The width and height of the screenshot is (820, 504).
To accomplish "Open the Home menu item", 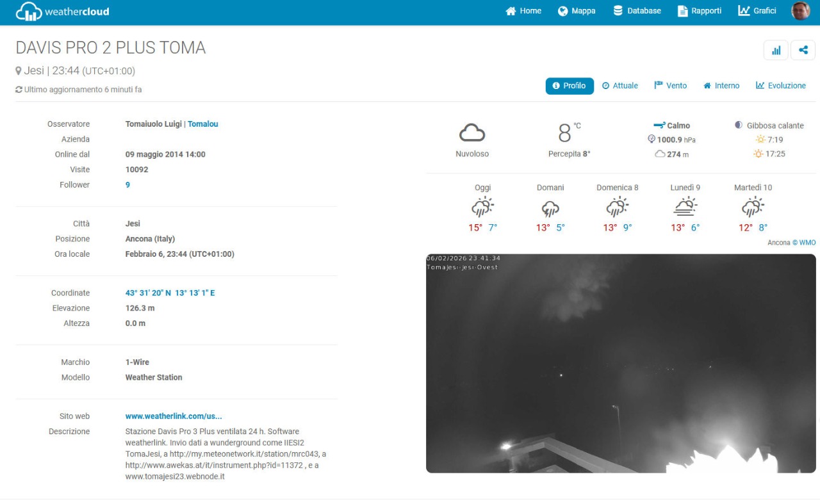I will coord(523,11).
